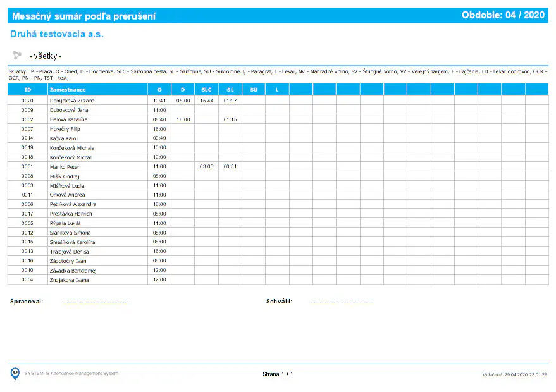Image resolution: width=556 pixels, height=392 pixels.
Task: Click ID cell 0020
Action: click(27, 101)
